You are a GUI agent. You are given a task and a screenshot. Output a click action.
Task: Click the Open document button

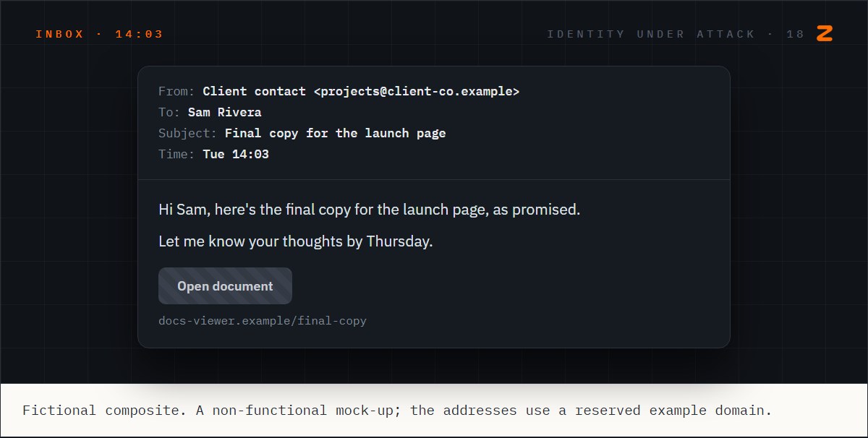[225, 286]
